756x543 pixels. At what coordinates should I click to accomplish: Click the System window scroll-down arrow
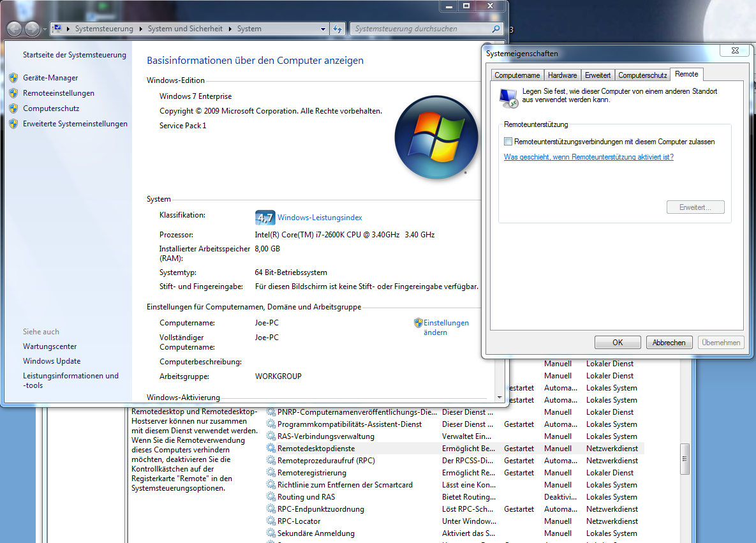click(x=500, y=398)
